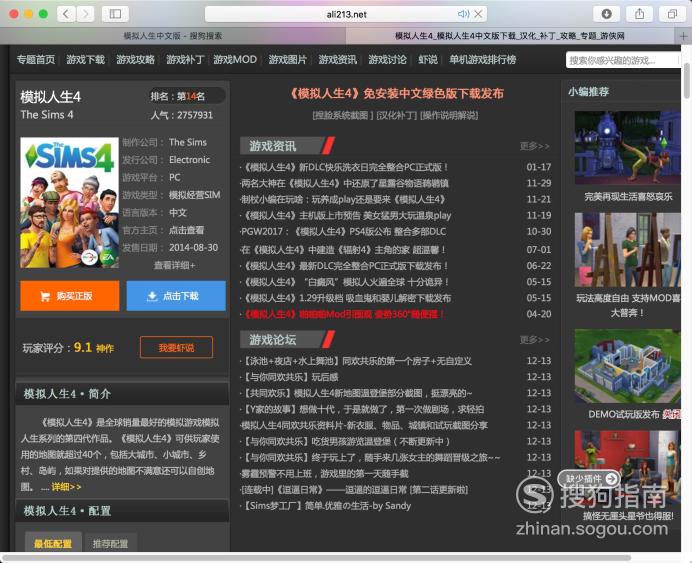Click download arrow icon on 点击下载
692x563 pixels.
click(152, 296)
